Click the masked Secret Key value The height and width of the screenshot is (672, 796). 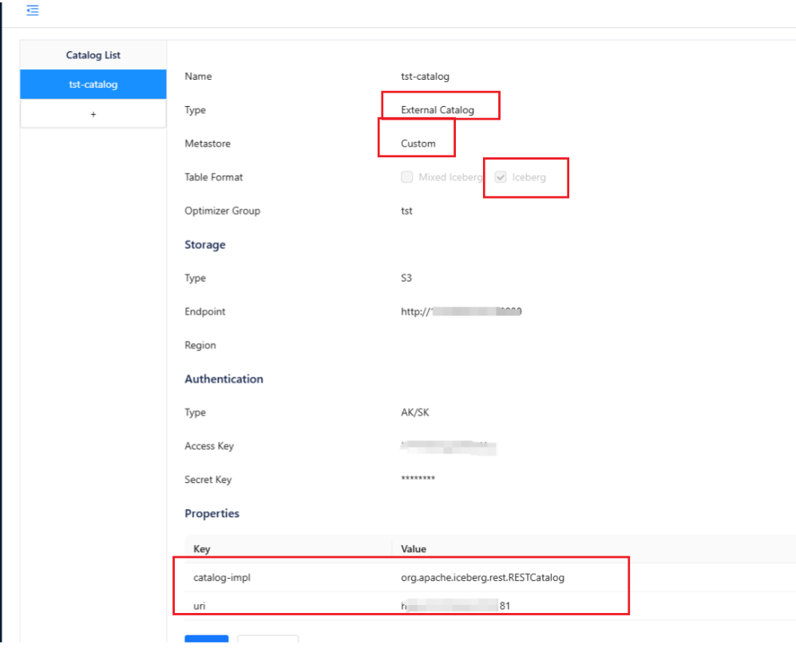tap(418, 480)
